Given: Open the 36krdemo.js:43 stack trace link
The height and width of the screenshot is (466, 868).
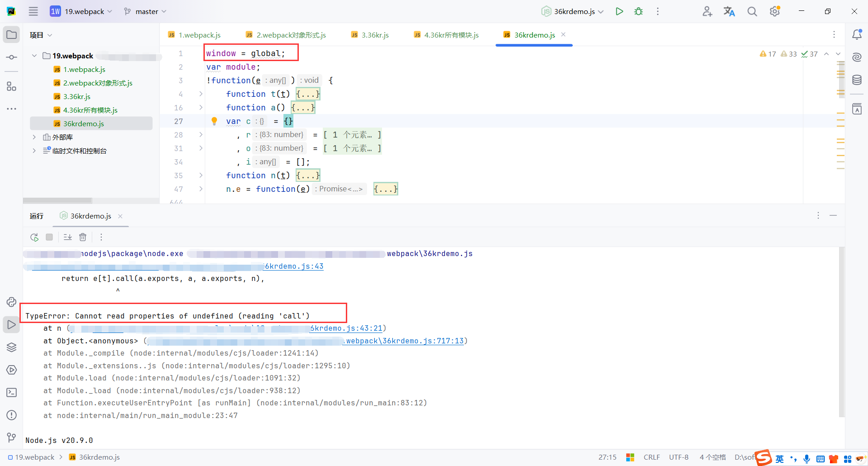Looking at the screenshot, I should pos(293,266).
